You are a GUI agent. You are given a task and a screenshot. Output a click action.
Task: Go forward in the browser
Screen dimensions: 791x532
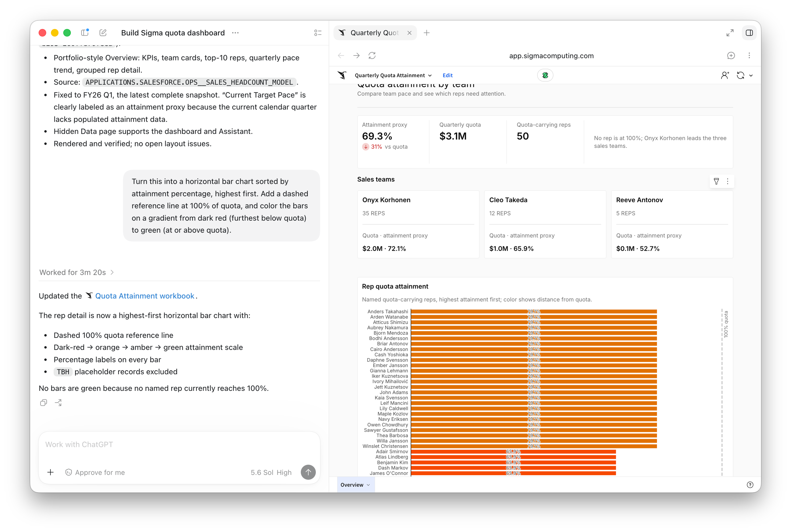(x=356, y=55)
